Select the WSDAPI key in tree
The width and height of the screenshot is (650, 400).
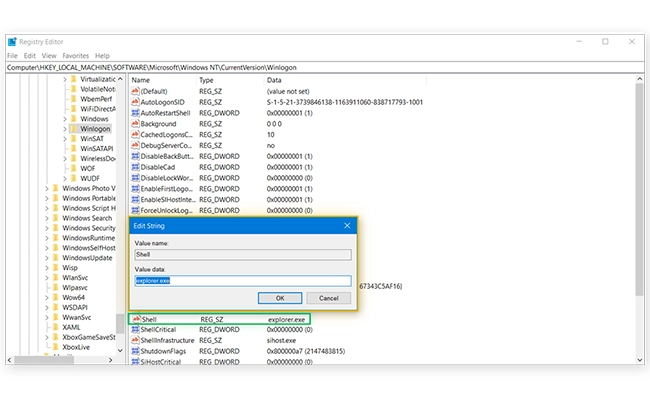point(75,308)
